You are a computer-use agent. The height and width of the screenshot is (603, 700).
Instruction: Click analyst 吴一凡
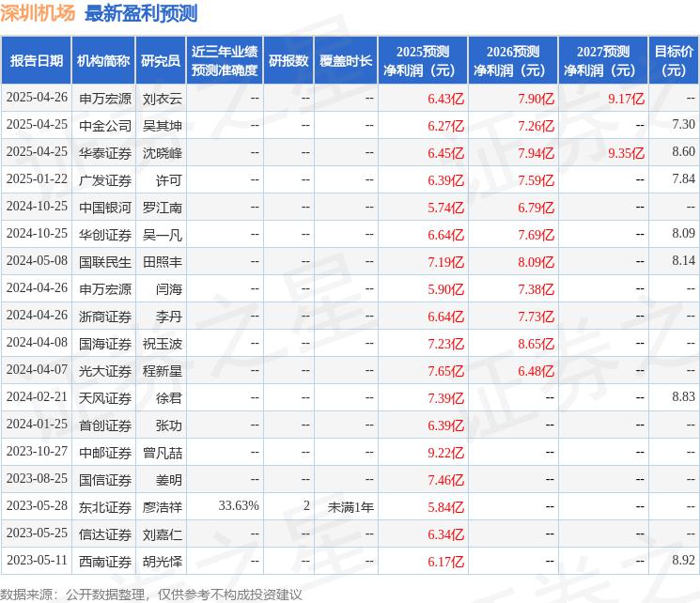[162, 235]
